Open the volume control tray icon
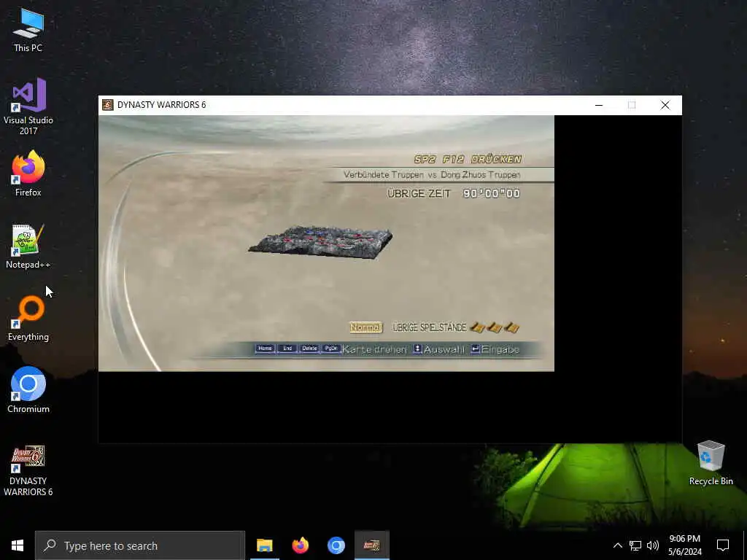The width and height of the screenshot is (747, 560). 653,545
